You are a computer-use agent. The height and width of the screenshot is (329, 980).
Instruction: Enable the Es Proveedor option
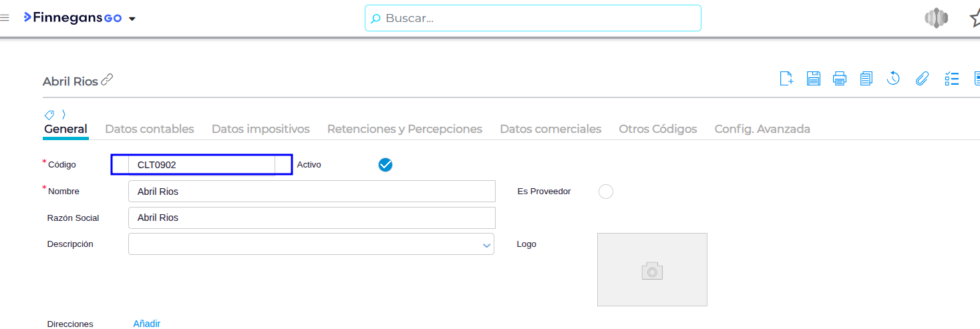point(606,192)
